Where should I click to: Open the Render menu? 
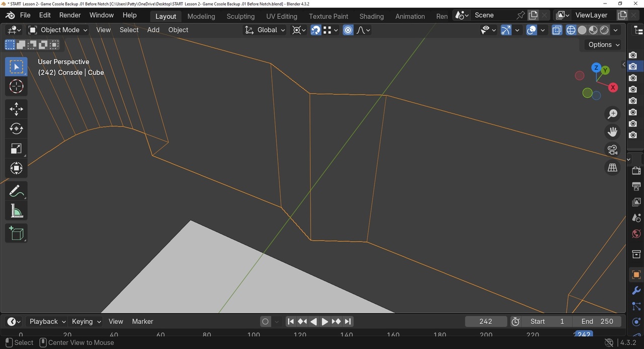pyautogui.click(x=70, y=15)
